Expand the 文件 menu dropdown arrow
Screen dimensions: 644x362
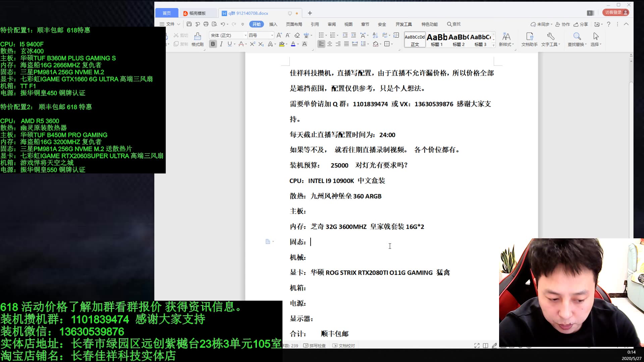178,24
